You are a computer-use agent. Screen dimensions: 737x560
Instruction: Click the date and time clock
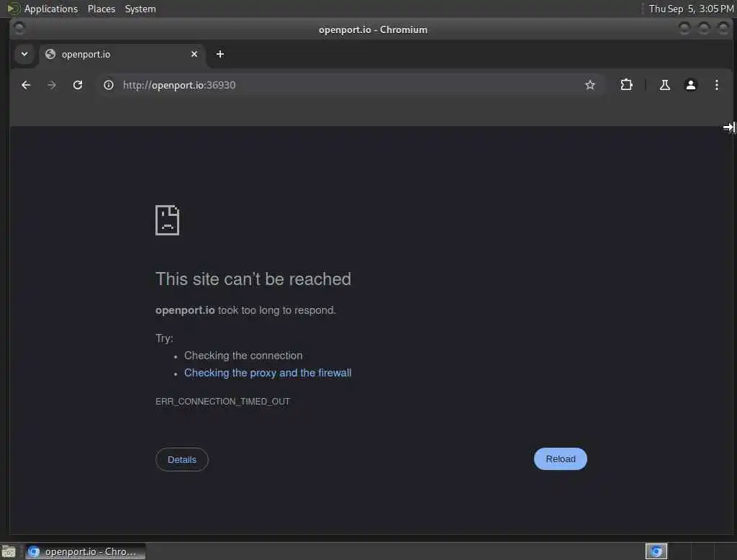pos(691,9)
